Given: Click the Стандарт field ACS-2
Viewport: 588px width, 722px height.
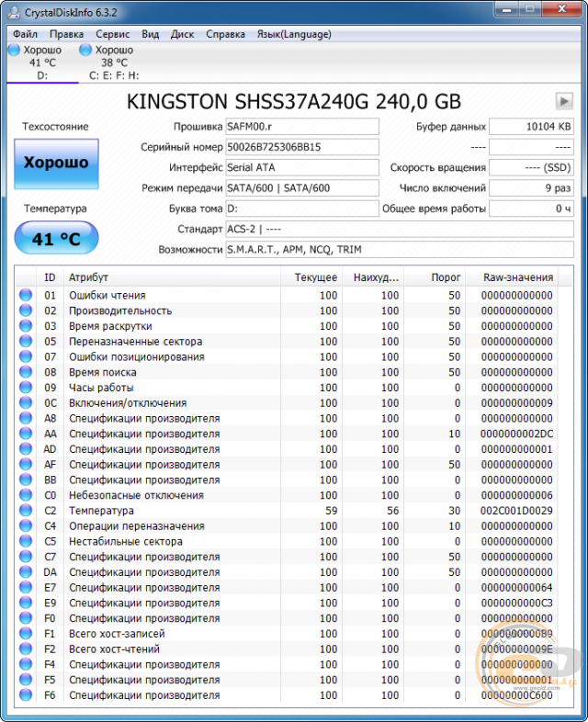Looking at the screenshot, I should [x=400, y=229].
